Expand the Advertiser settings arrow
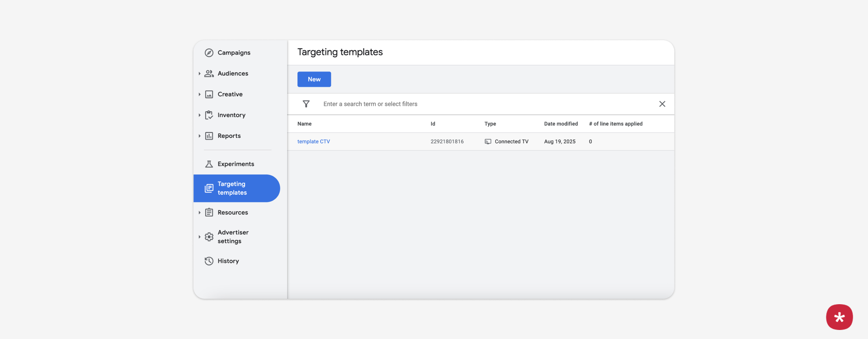The width and height of the screenshot is (868, 339). tap(199, 237)
